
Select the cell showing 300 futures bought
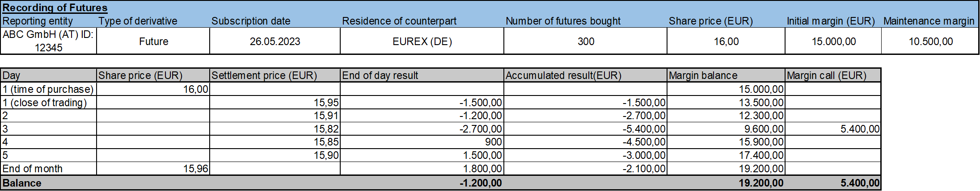tap(585, 42)
